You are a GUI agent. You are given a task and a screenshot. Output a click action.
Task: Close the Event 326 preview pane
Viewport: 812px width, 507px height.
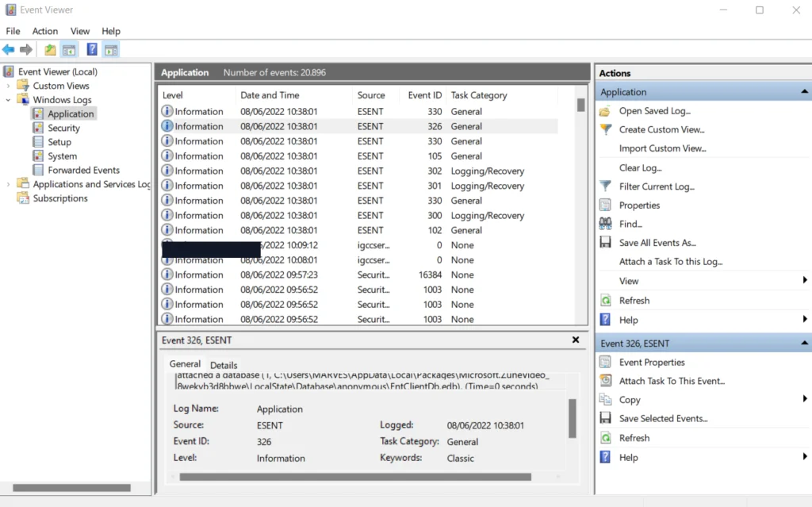(x=576, y=340)
